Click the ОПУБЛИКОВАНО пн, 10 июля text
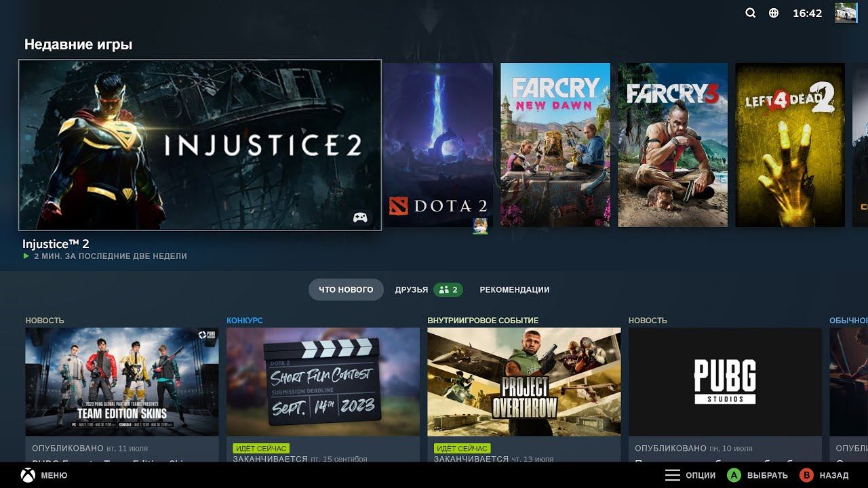The image size is (868, 488). pyautogui.click(x=694, y=449)
